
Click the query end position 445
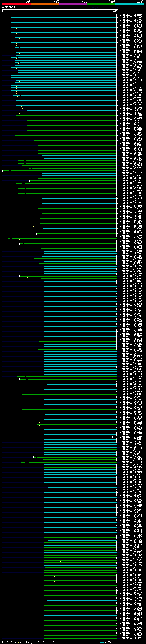pyautogui.click(x=115, y=11)
